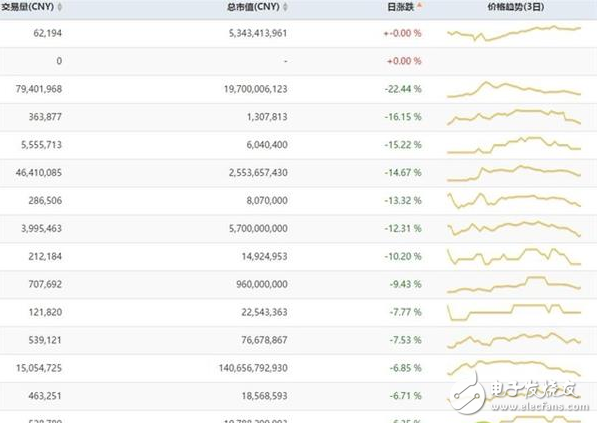Select market cap 1,307,813
Screen dimensions: 597x423
point(267,117)
